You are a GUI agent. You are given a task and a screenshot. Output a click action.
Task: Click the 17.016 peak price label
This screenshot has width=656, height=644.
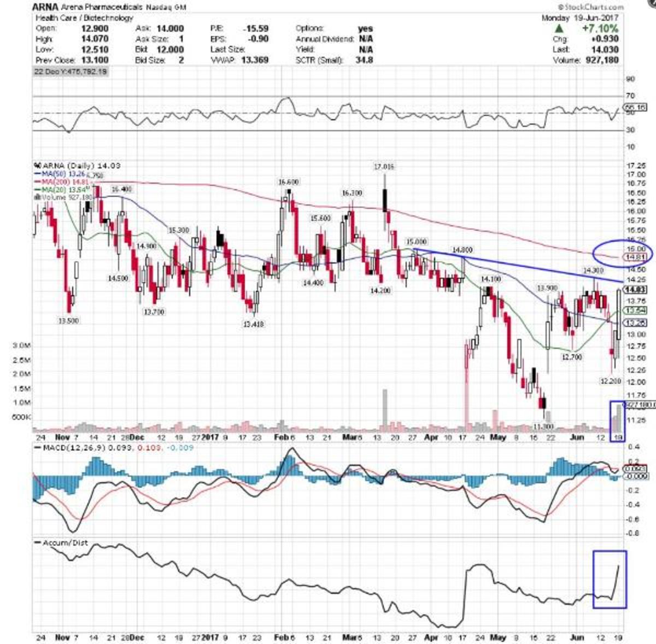(x=384, y=166)
